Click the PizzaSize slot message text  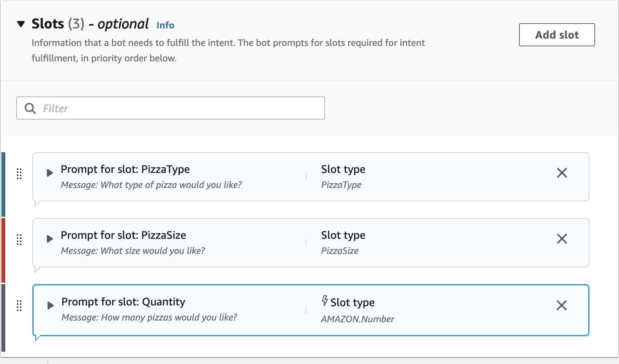point(133,251)
